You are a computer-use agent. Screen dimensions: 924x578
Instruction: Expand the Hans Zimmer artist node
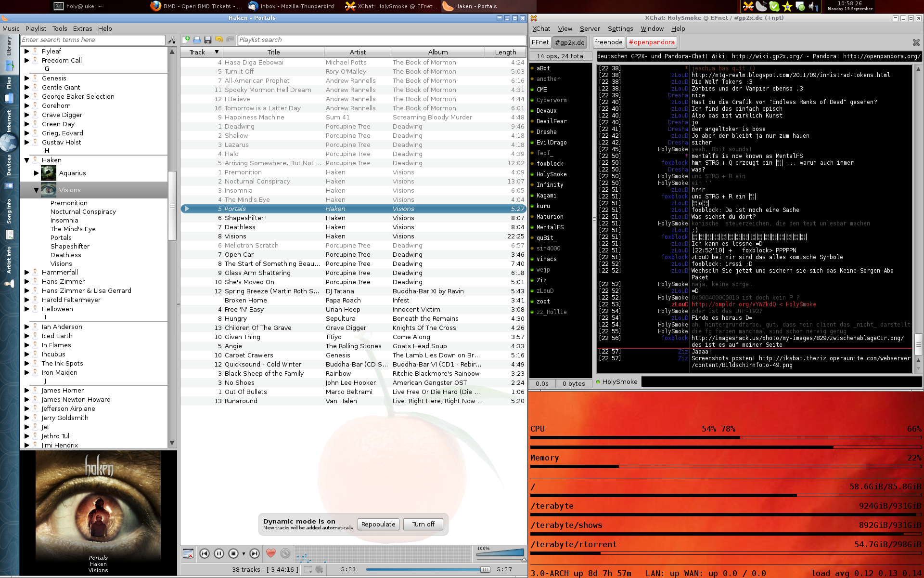click(x=27, y=281)
